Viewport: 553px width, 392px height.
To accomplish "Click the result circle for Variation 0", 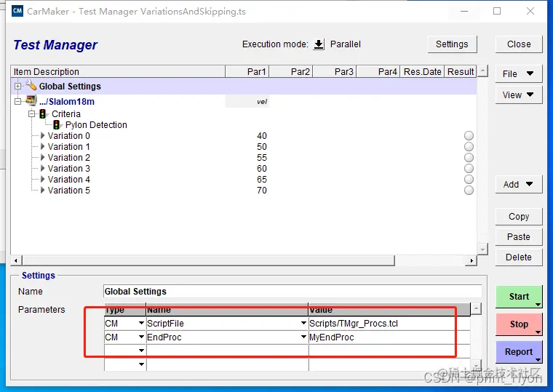I will (x=469, y=136).
